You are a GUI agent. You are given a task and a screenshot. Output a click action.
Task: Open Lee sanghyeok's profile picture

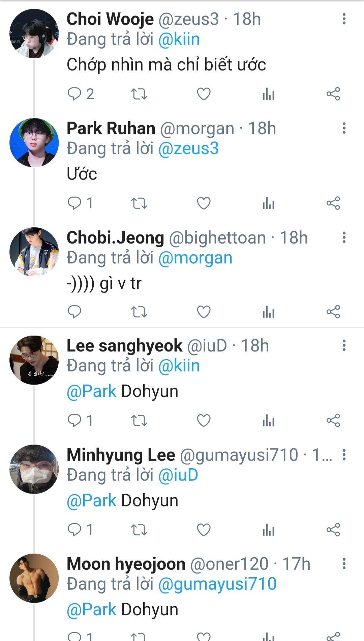click(x=34, y=360)
